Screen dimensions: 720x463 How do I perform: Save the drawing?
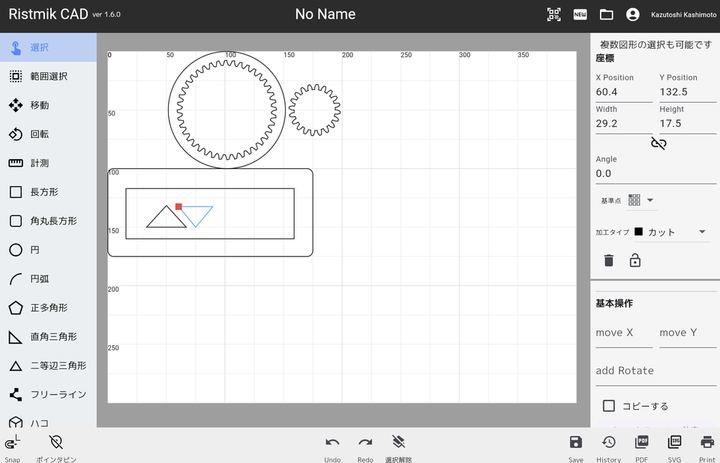pyautogui.click(x=576, y=448)
